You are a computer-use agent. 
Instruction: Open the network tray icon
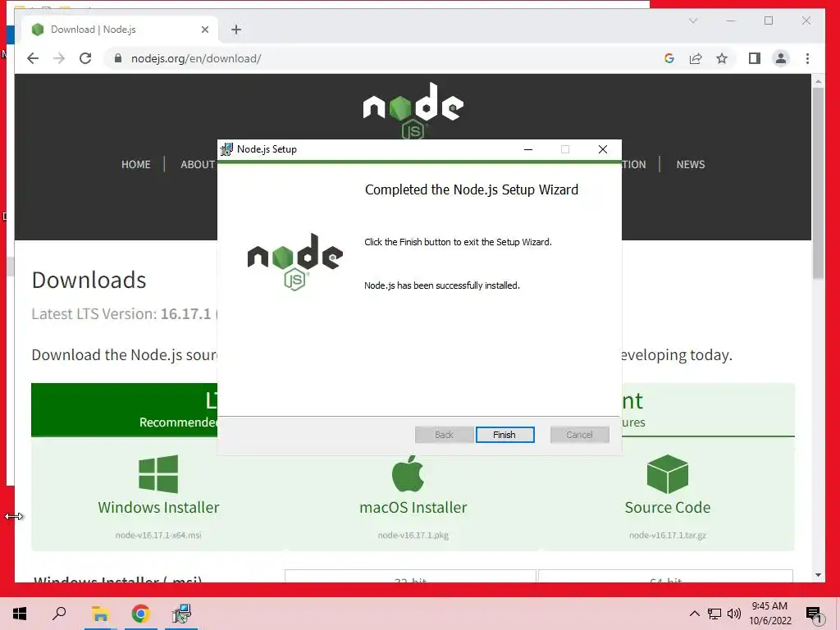pos(714,614)
